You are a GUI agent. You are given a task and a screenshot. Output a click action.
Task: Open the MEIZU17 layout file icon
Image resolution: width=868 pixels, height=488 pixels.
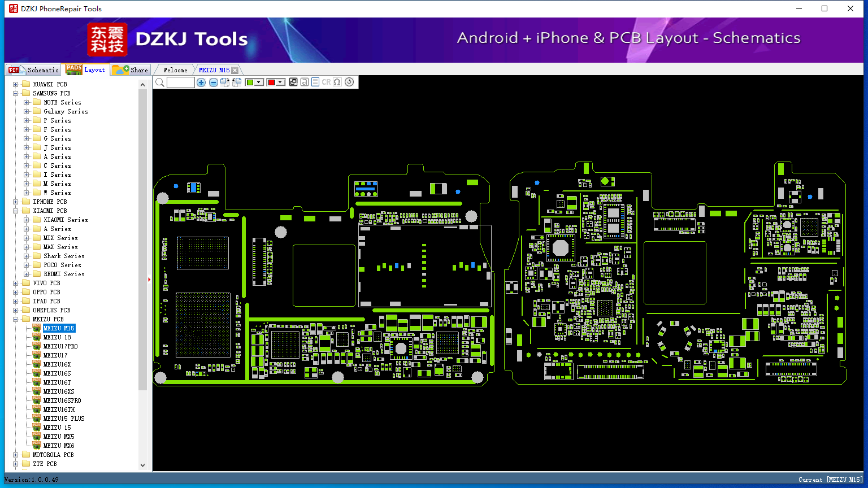(37, 355)
